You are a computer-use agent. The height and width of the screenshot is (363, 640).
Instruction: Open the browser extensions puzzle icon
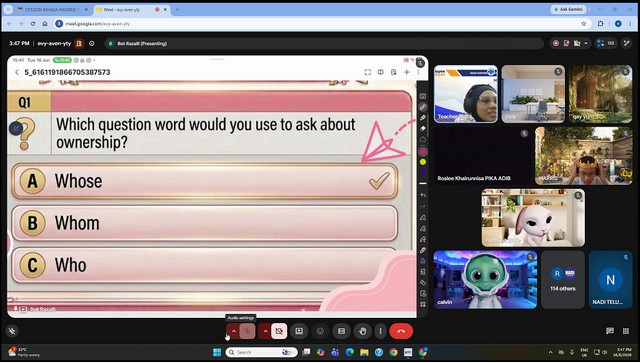(x=600, y=24)
